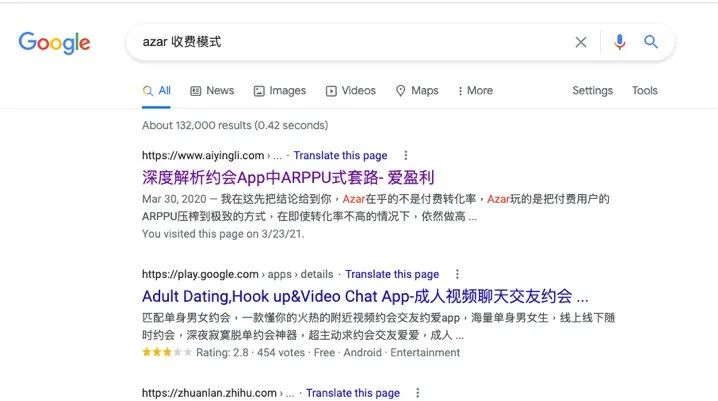Screen dimensions: 718x401
Task: Click the 'About 132,000 results' stats text
Action: (235, 125)
